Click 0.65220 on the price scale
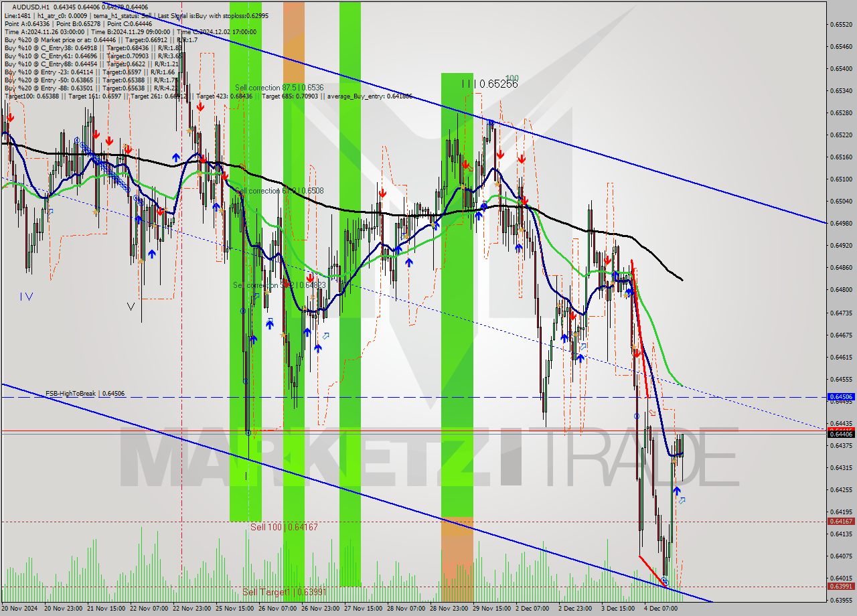This screenshot has width=857, height=616. (x=841, y=135)
